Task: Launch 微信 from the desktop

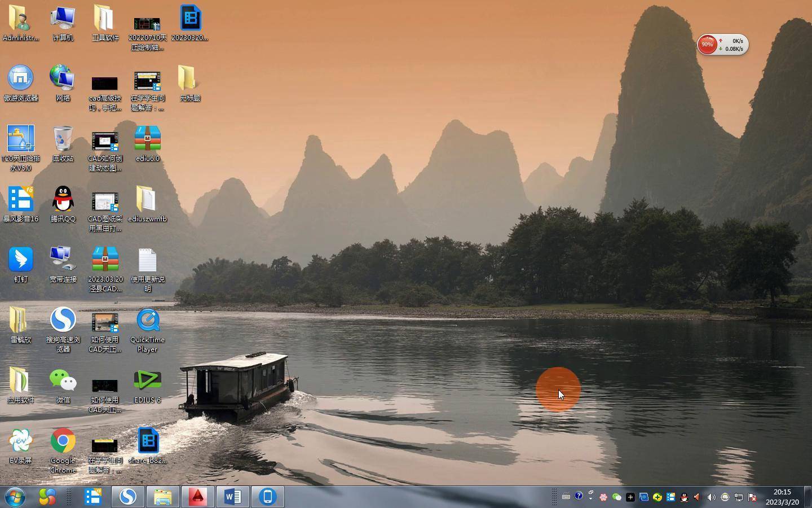Action: [63, 385]
